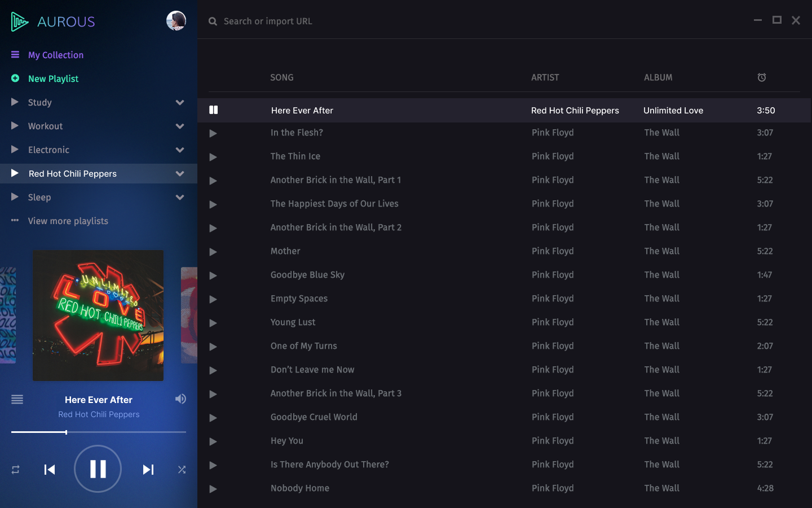Click the Unlimited Love album artwork

[98, 316]
